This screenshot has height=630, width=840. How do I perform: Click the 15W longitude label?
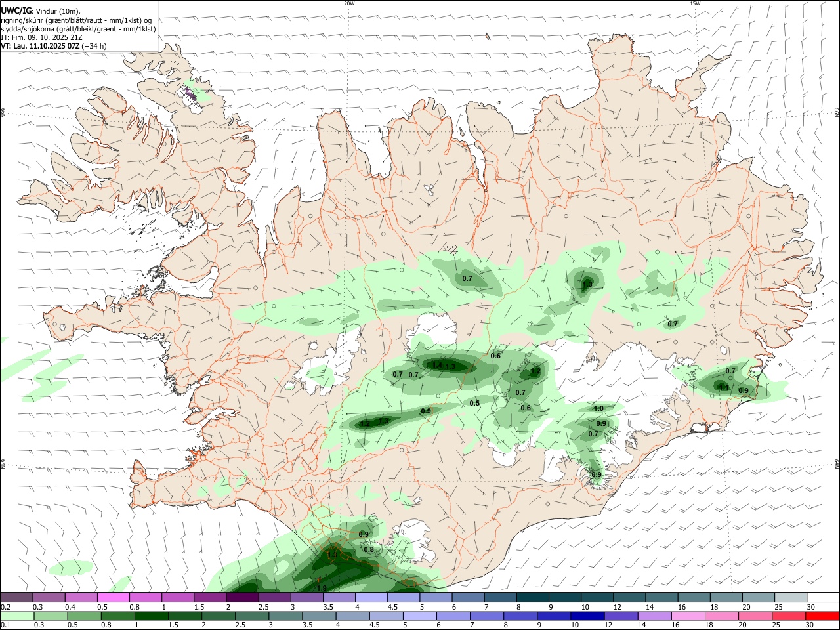pos(695,3)
